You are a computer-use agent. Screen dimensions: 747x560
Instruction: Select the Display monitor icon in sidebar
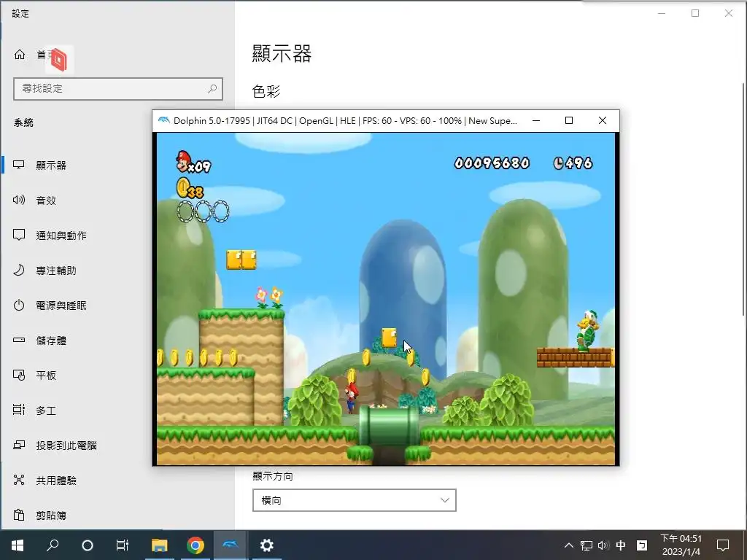18,165
